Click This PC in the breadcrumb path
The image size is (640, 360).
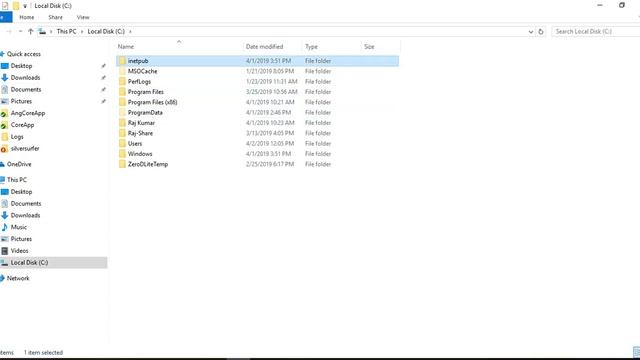pyautogui.click(x=67, y=31)
